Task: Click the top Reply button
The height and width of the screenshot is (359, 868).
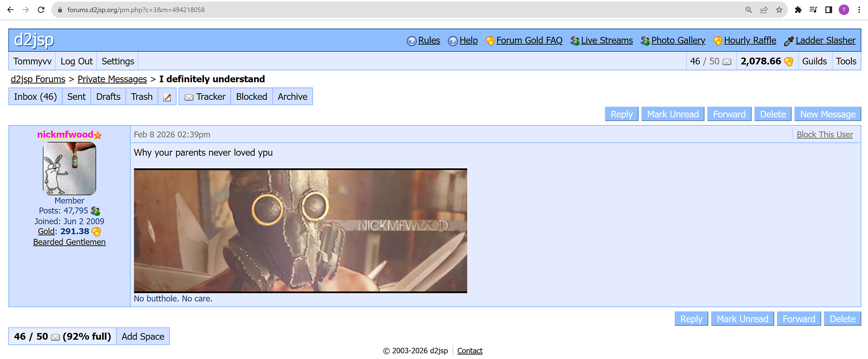Action: pyautogui.click(x=621, y=114)
